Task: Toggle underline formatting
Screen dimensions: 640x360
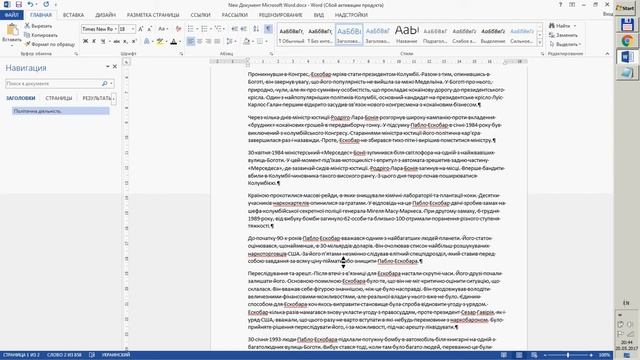Action: click(x=103, y=41)
